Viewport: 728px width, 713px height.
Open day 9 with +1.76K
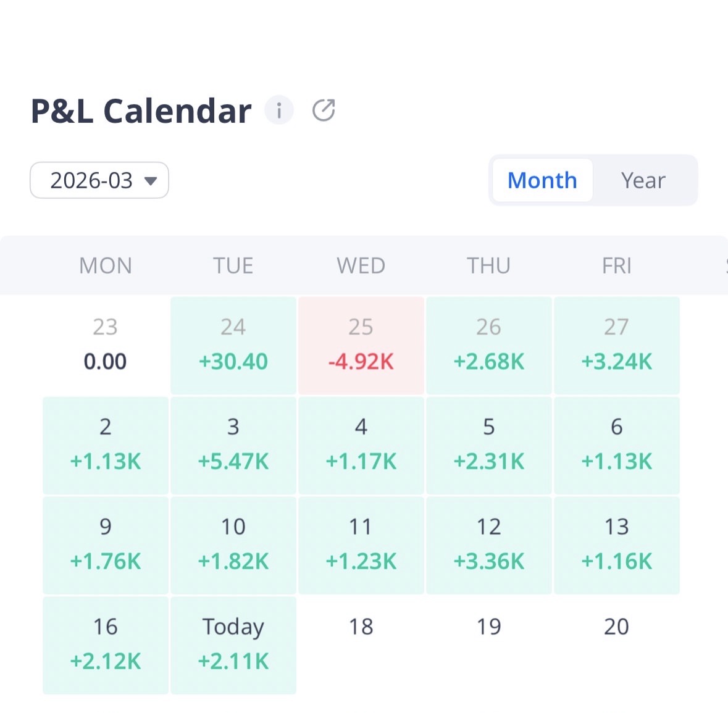coord(106,546)
